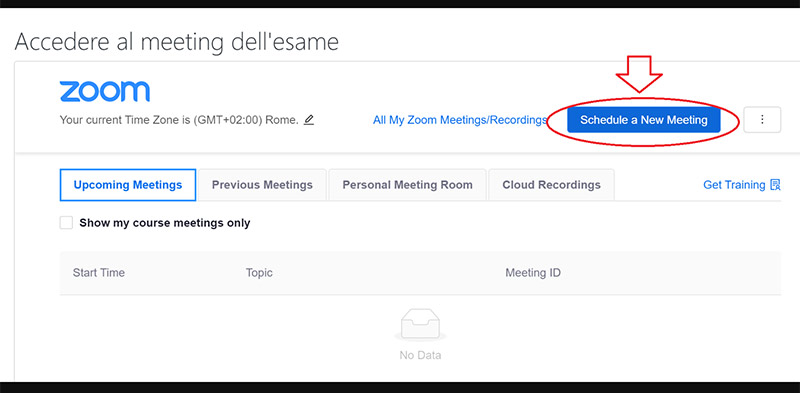Click the Meeting ID column header
Image resolution: width=800 pixels, height=393 pixels.
(x=533, y=273)
